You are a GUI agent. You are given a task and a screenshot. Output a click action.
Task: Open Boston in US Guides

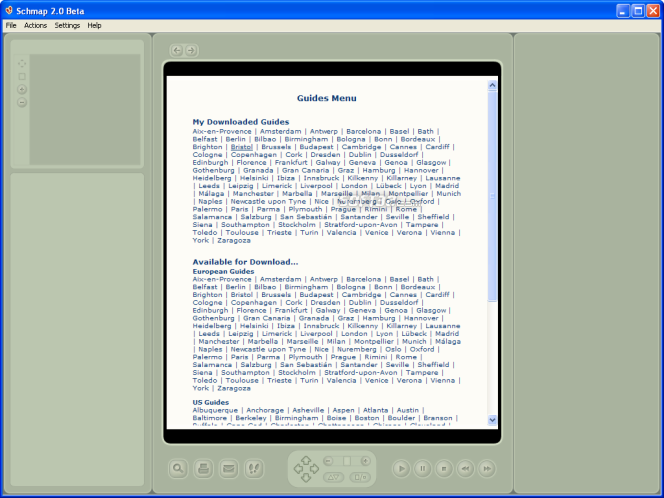click(x=367, y=418)
